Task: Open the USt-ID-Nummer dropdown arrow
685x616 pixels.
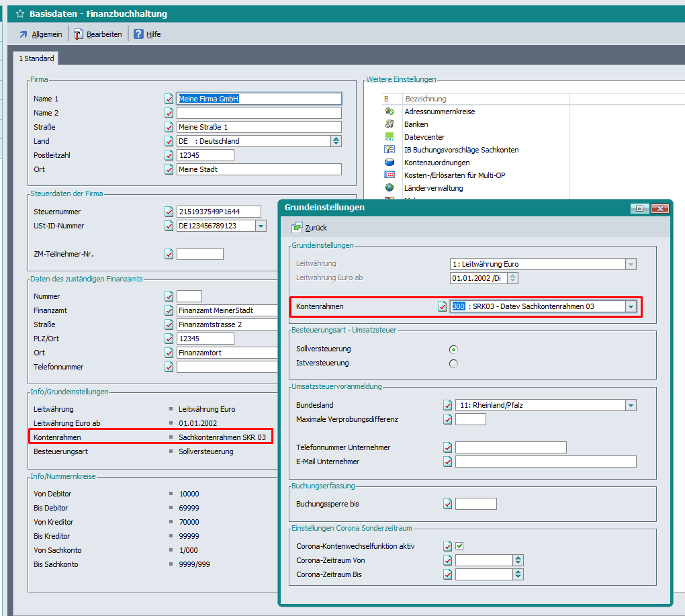Action: (261, 226)
